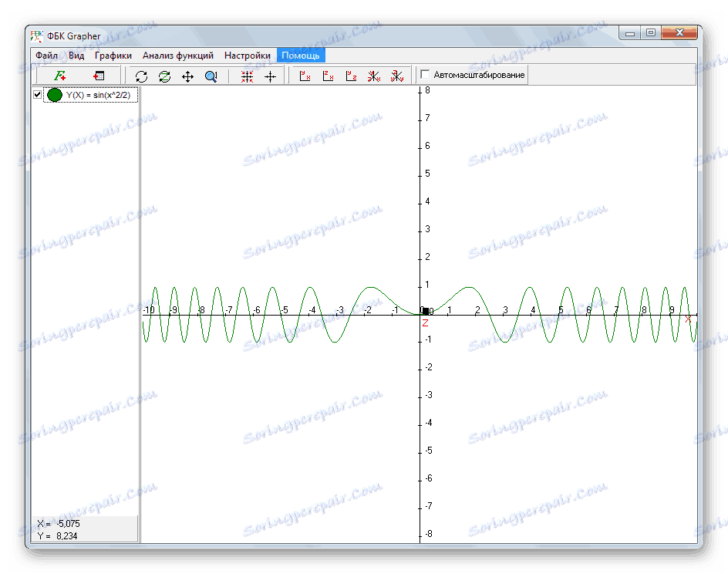
Task: Click the remove function icon with red arrow
Action: click(99, 76)
